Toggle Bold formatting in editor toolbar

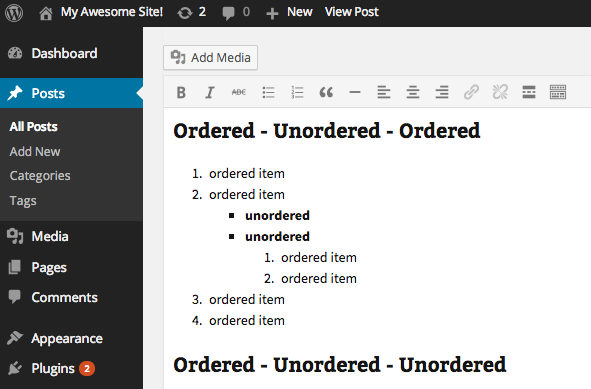[181, 92]
